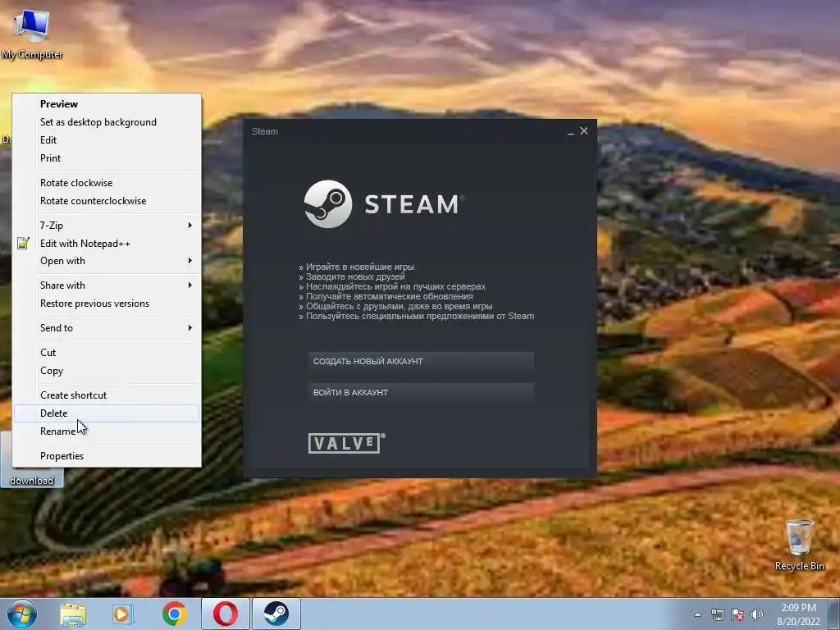The width and height of the screenshot is (840, 630).
Task: Open the network status tray icon
Action: click(717, 614)
